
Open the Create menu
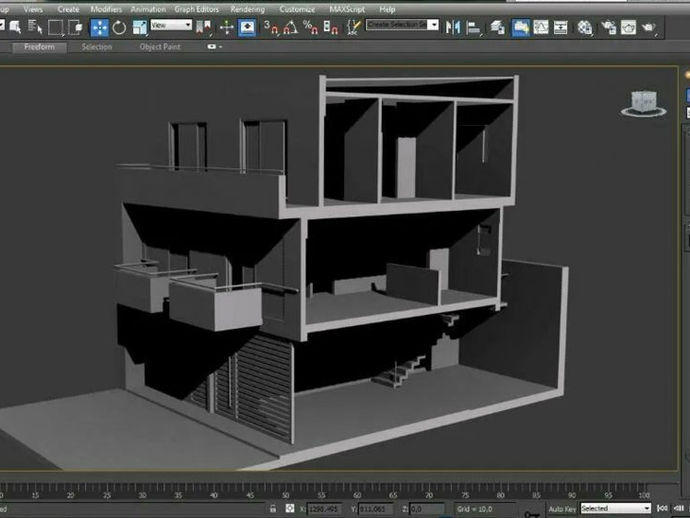[68, 9]
